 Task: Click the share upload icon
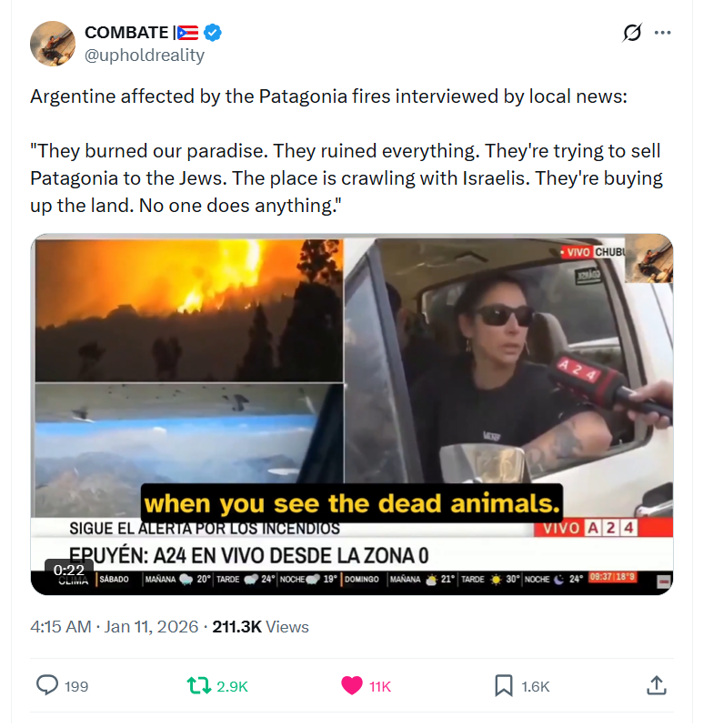[x=656, y=685]
